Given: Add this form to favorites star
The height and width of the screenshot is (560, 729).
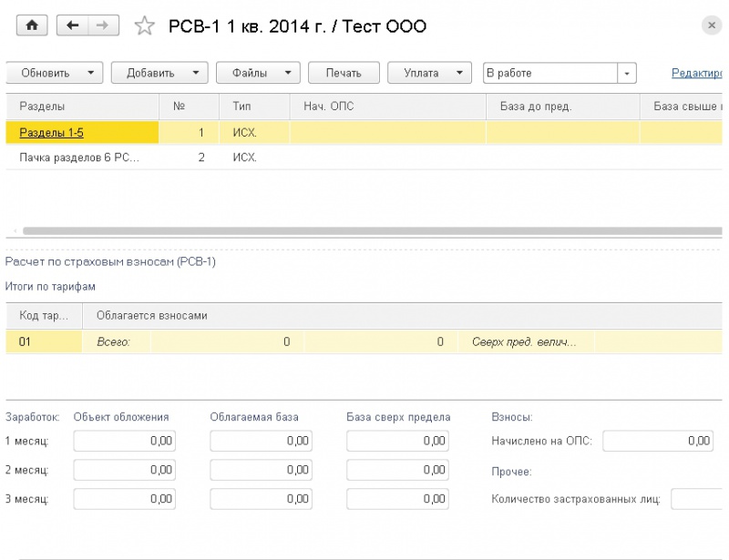Looking at the screenshot, I should 145,26.
